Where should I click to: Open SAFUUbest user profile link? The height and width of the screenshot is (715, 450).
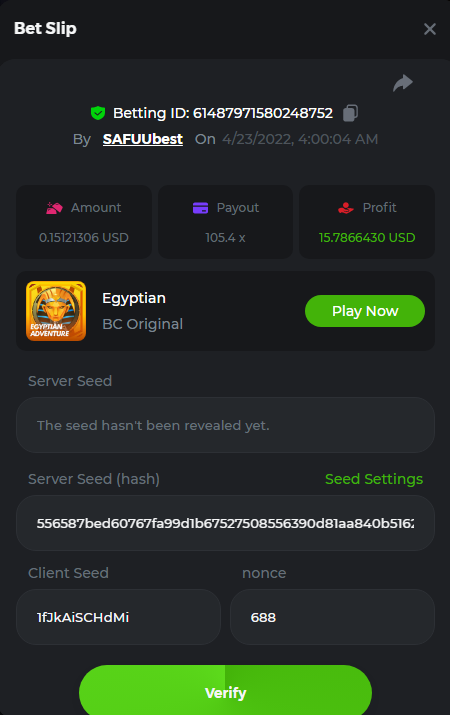coord(143,139)
